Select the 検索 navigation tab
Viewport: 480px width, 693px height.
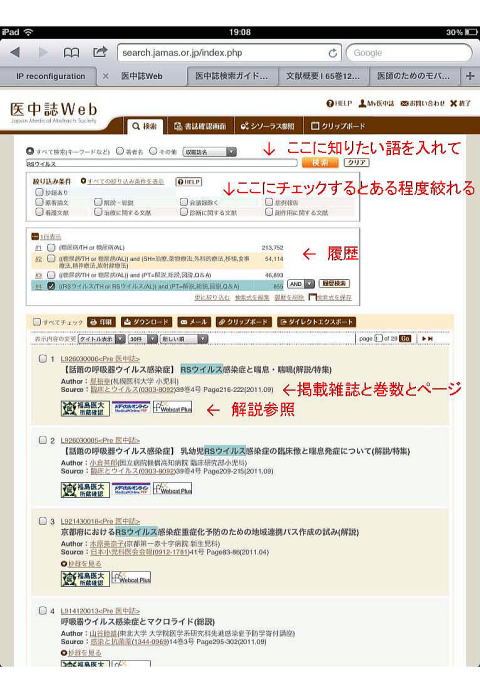(x=145, y=126)
